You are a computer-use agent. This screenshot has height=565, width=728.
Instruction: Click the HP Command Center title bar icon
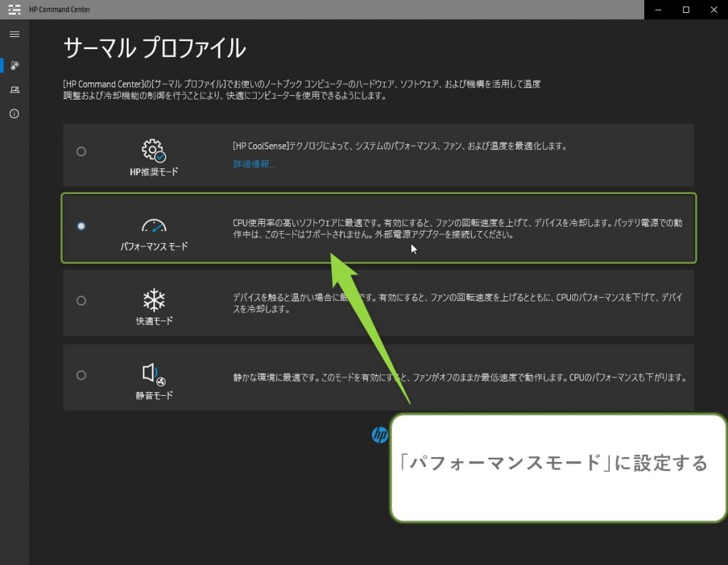click(14, 9)
